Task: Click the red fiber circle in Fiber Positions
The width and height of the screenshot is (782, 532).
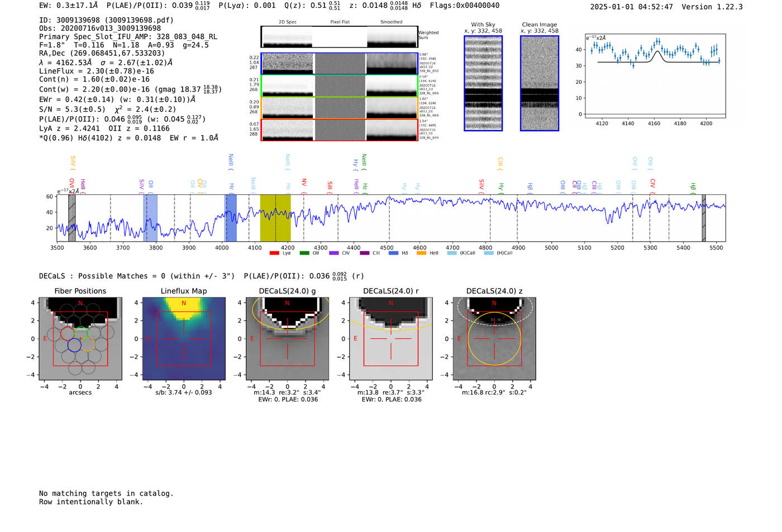Action: [68, 333]
